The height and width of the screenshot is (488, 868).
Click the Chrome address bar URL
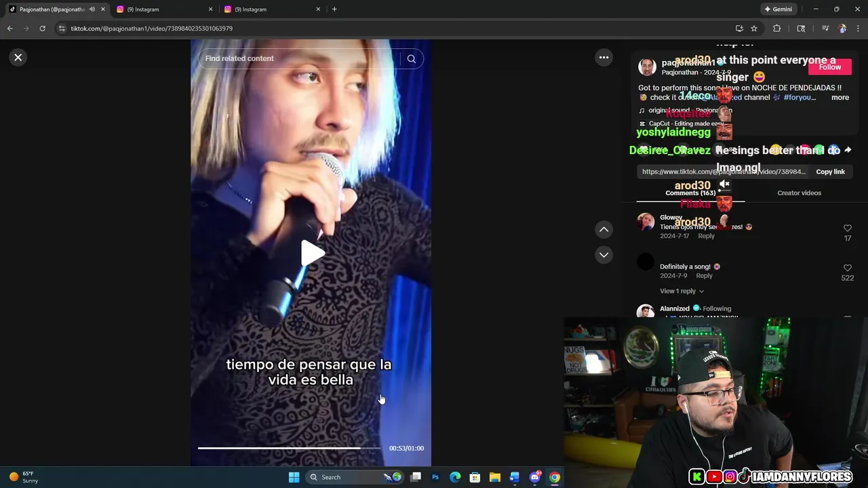tap(152, 28)
